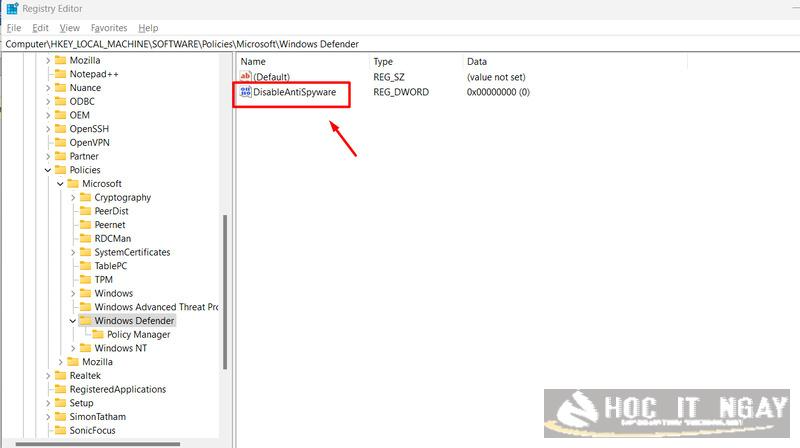Expand the Mozilla key under Policies
Image resolution: width=800 pixels, height=448 pixels.
coord(60,362)
